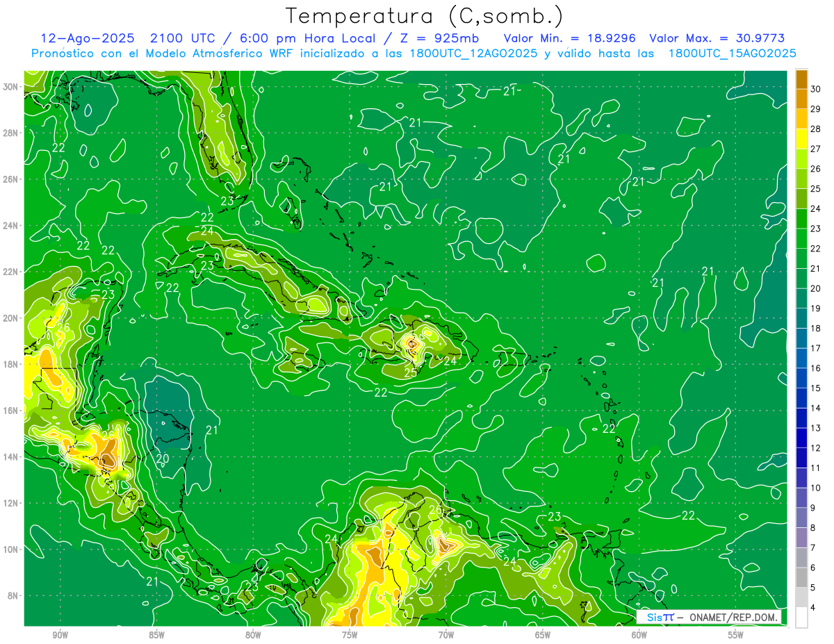Click the color bar label 19
The width and height of the screenshot is (834, 644).
[x=817, y=308]
